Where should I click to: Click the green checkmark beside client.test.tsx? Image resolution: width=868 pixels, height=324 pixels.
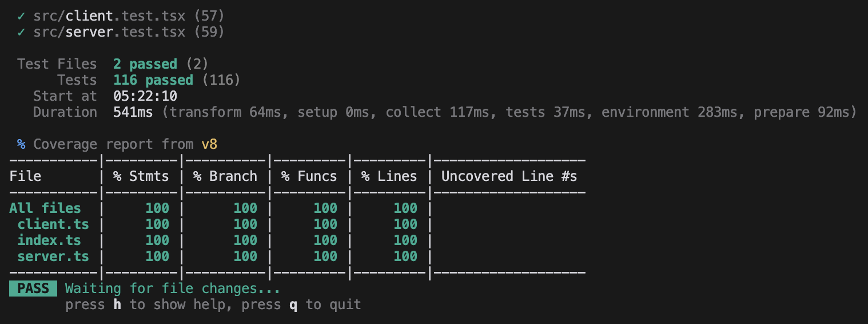(x=21, y=16)
